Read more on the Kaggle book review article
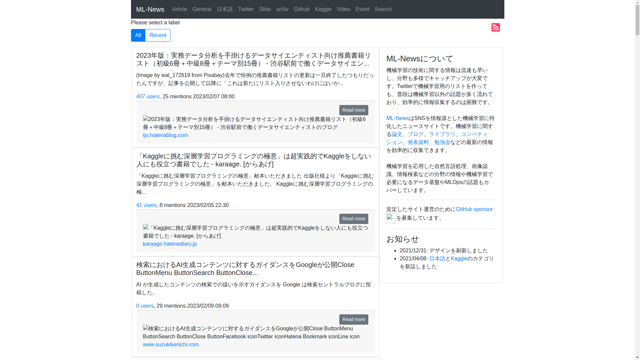The height and width of the screenshot is (360, 640). (x=353, y=219)
